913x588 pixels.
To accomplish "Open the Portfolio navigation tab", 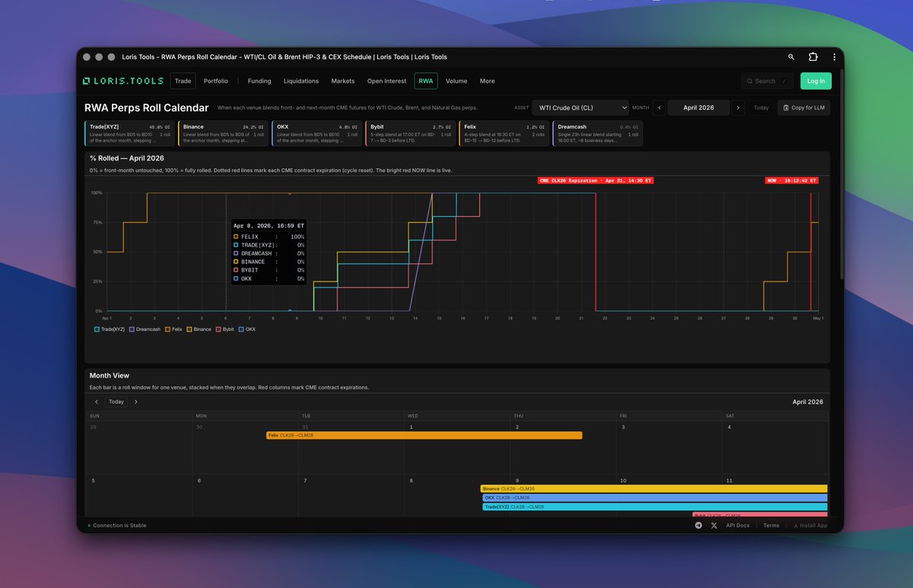I will (x=216, y=81).
